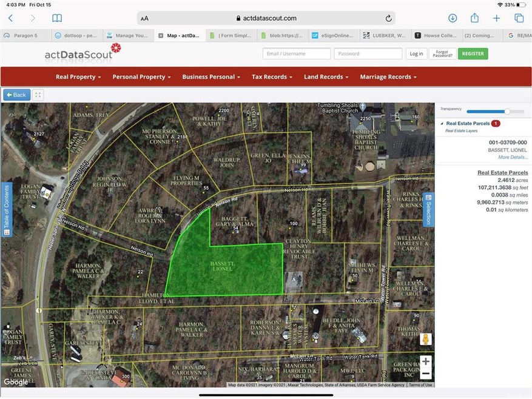
Task: Click the green REGISTER button
Action: click(473, 53)
